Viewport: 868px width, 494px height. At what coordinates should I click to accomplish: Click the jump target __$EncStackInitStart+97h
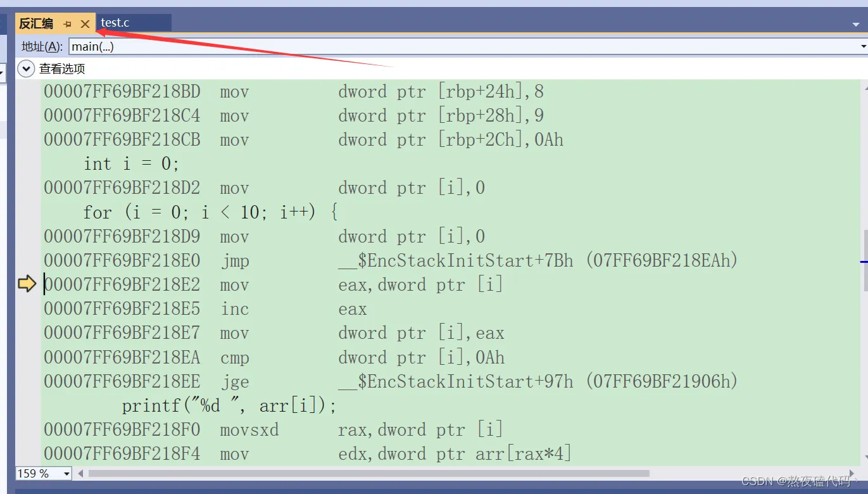coord(455,382)
